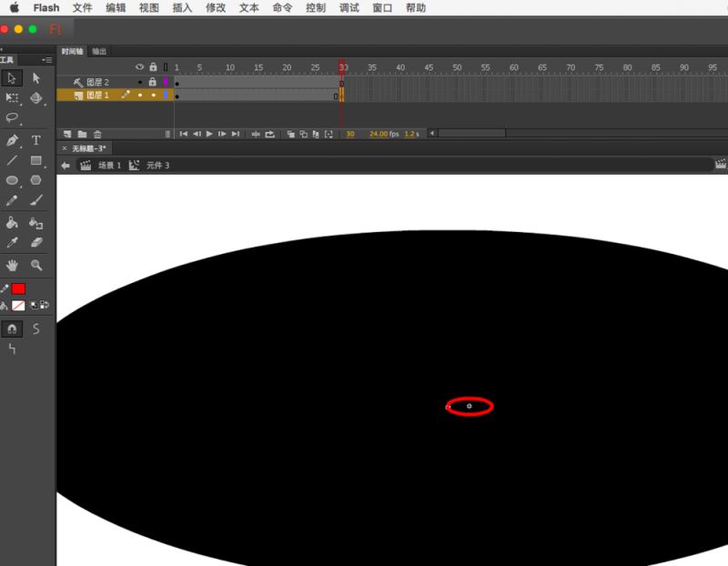Click center frame icon in timeline
Viewport: 728px width, 566px height.
pos(256,134)
